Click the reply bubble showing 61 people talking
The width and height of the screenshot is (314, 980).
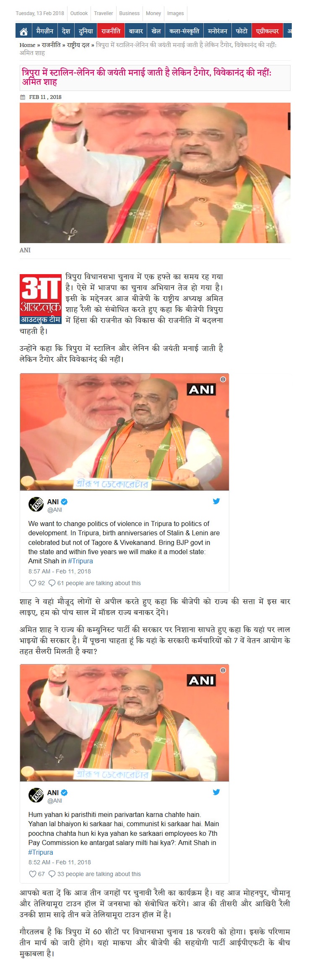(x=52, y=583)
